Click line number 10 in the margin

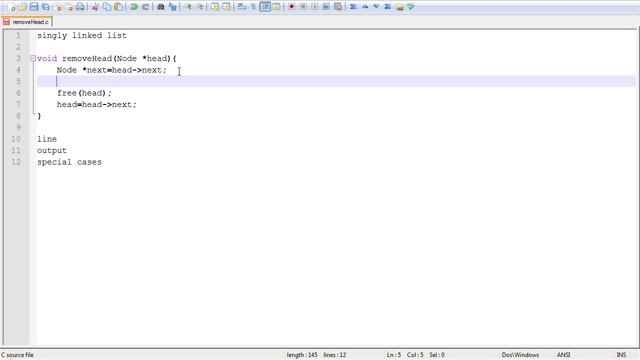(x=16, y=139)
